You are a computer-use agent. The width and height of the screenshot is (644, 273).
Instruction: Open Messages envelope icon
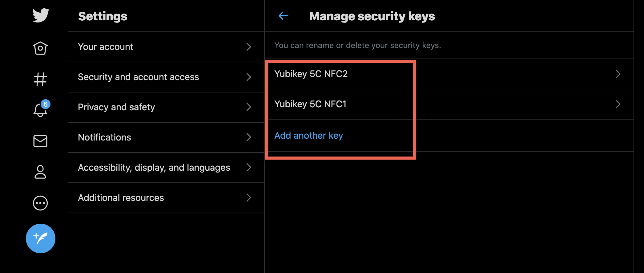click(40, 141)
